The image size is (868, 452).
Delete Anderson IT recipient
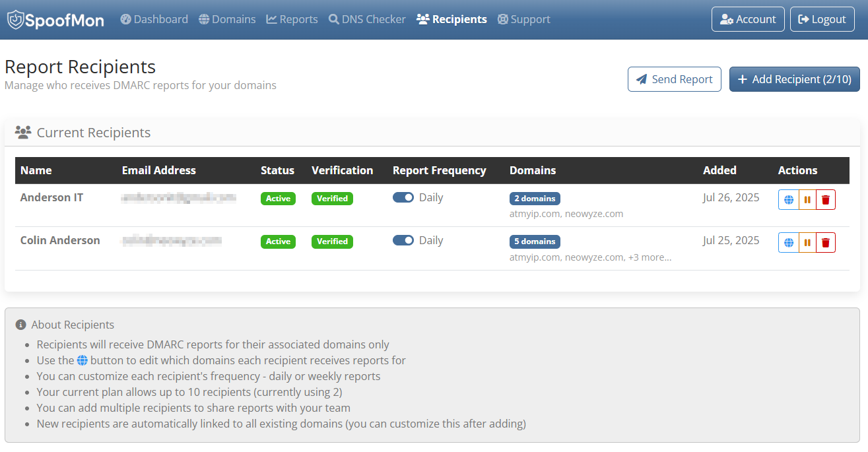tap(826, 199)
